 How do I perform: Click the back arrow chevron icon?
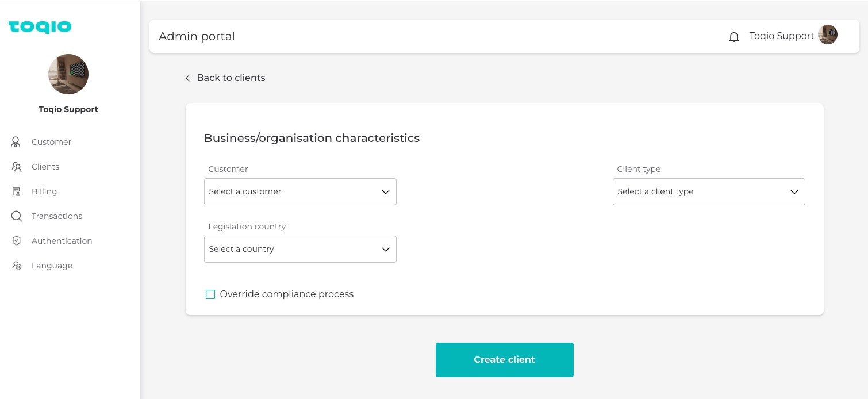click(x=187, y=78)
